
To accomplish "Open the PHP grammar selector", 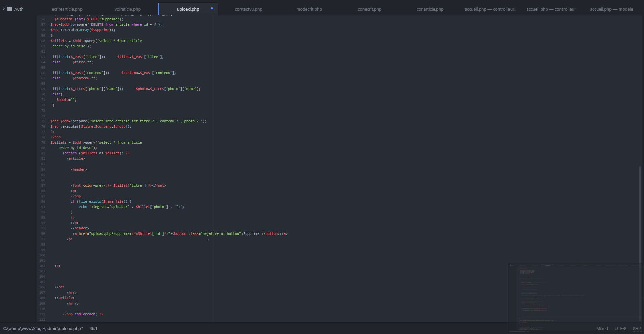I will click(x=636, y=328).
